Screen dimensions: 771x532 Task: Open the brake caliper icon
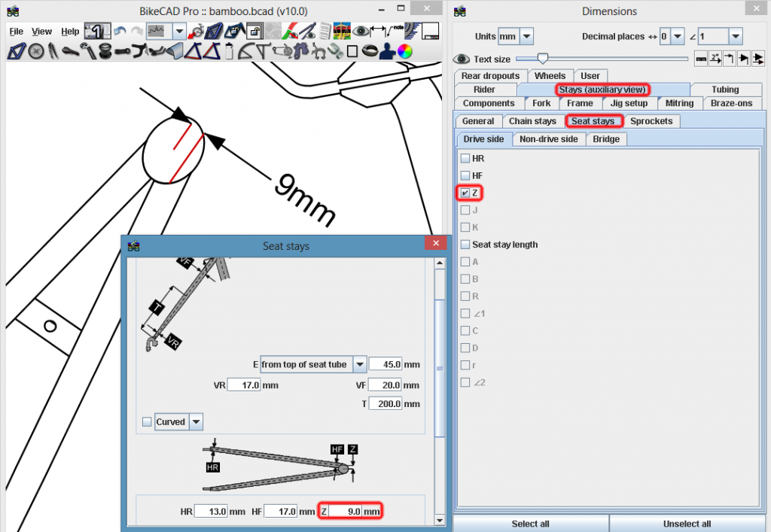coord(318,50)
